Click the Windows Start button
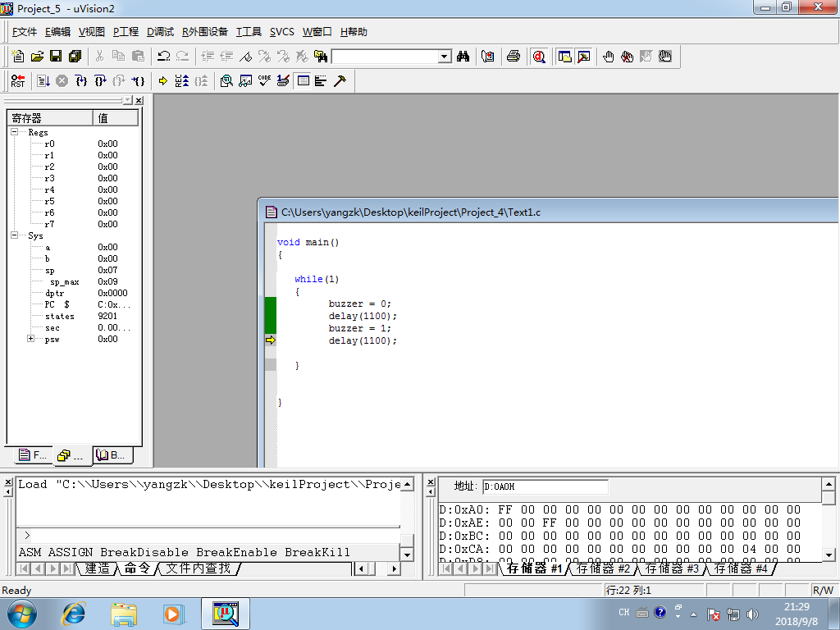 coord(22,614)
